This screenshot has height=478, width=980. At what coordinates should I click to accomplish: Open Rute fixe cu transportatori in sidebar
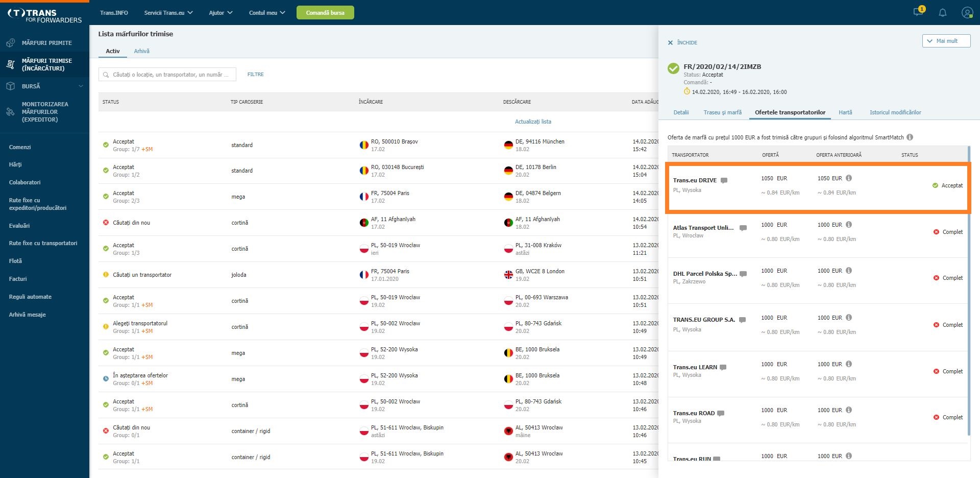43,243
